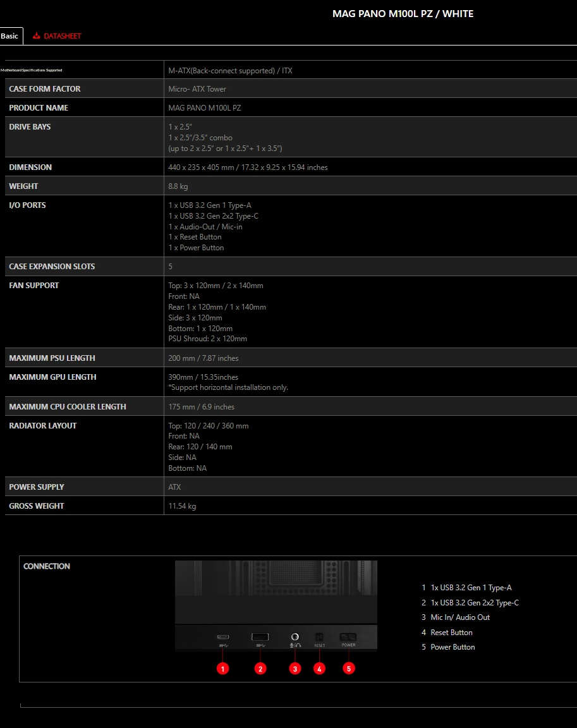Select the '8.8 kg' weight value
Screen dimensions: 577x728
(x=178, y=186)
